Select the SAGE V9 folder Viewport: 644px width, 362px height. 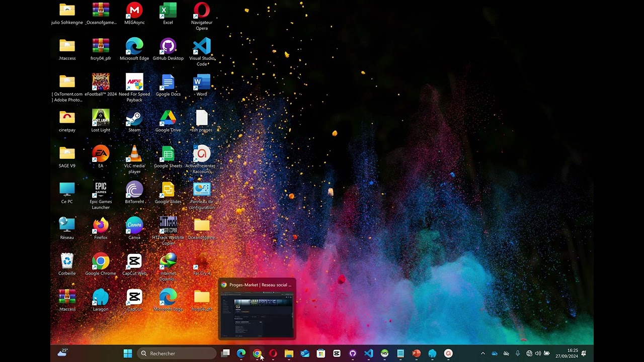(x=67, y=157)
